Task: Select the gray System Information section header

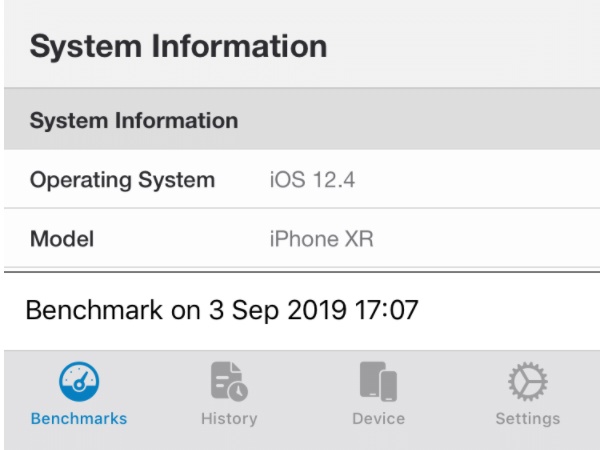Action: [x=134, y=122]
